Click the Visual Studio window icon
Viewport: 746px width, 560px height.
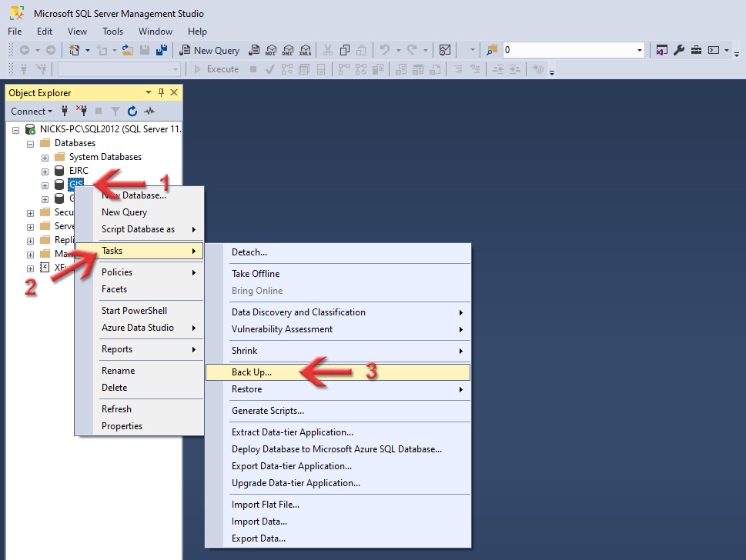click(662, 50)
